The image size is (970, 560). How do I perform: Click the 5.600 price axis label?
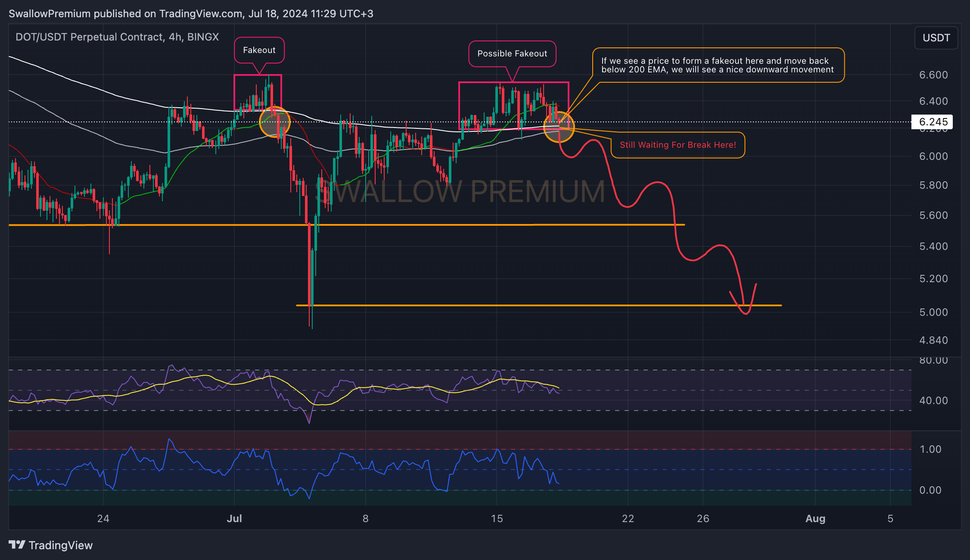coord(933,215)
